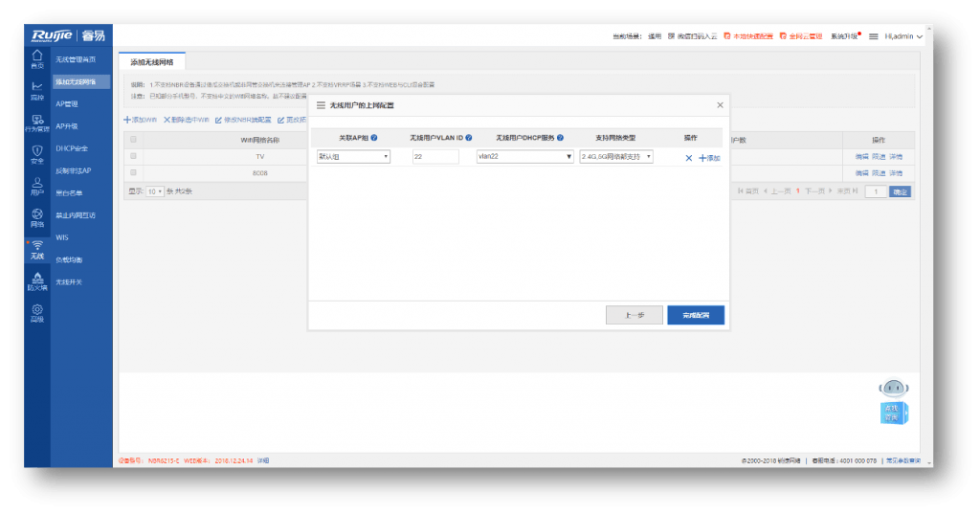Click the 完成配置 finish button
The image size is (980, 515).
click(695, 315)
